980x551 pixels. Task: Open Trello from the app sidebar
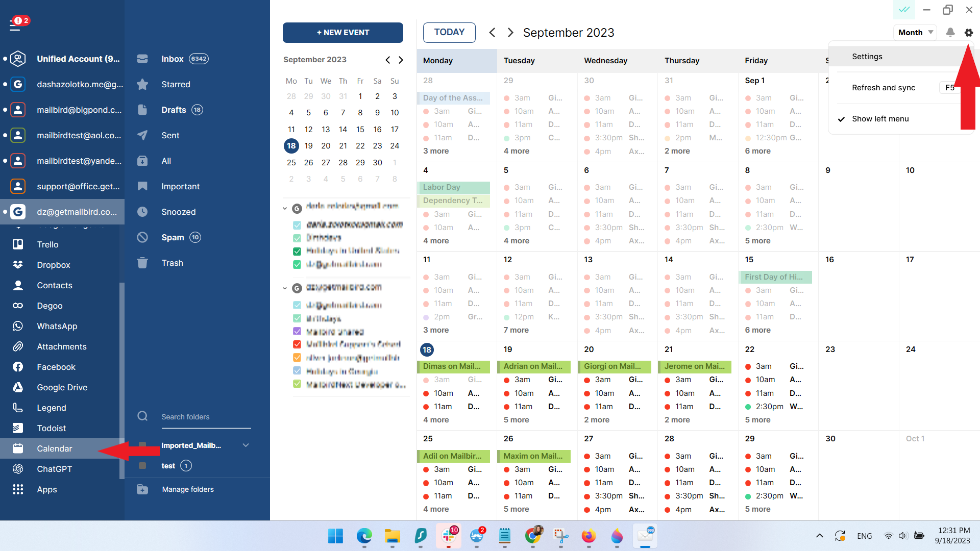[x=47, y=244]
